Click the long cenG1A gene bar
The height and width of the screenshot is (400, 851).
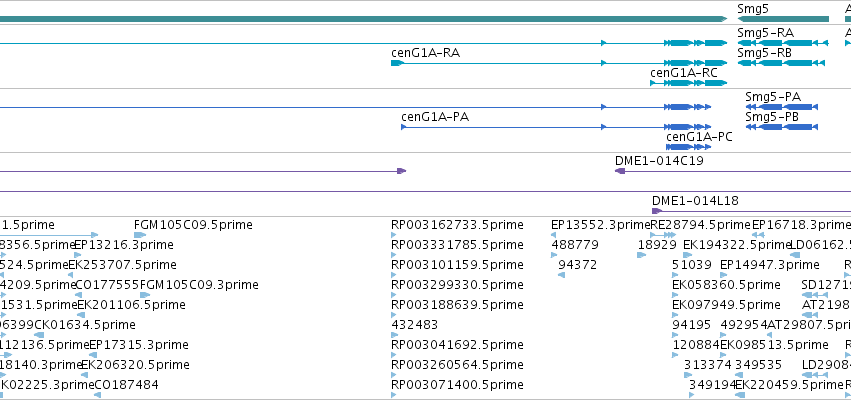(363, 19)
